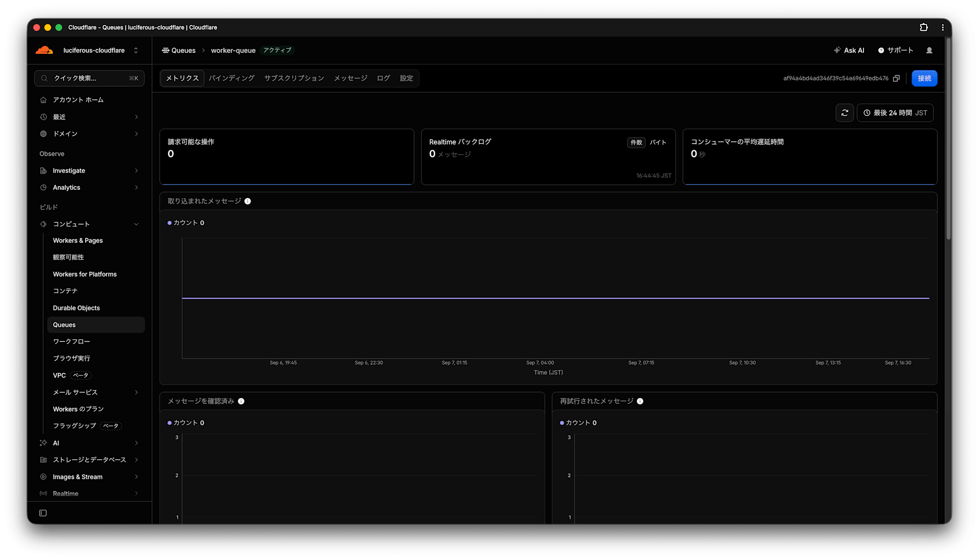Image resolution: width=979 pixels, height=560 pixels.
Task: Toggle カウント series in メッセージを確認済み chart
Action: [186, 423]
